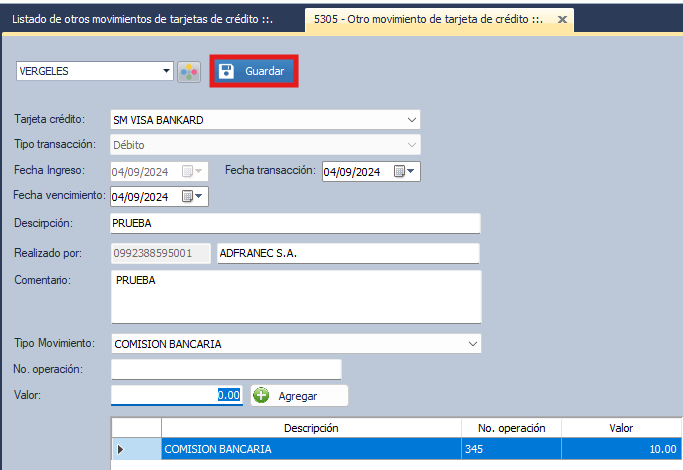Click the colorful palette icon beside VERGELES
This screenshot has width=683, height=470.
[x=188, y=72]
